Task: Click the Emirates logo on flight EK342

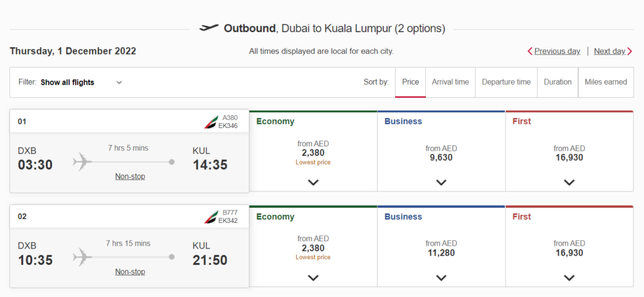Action: pyautogui.click(x=211, y=217)
